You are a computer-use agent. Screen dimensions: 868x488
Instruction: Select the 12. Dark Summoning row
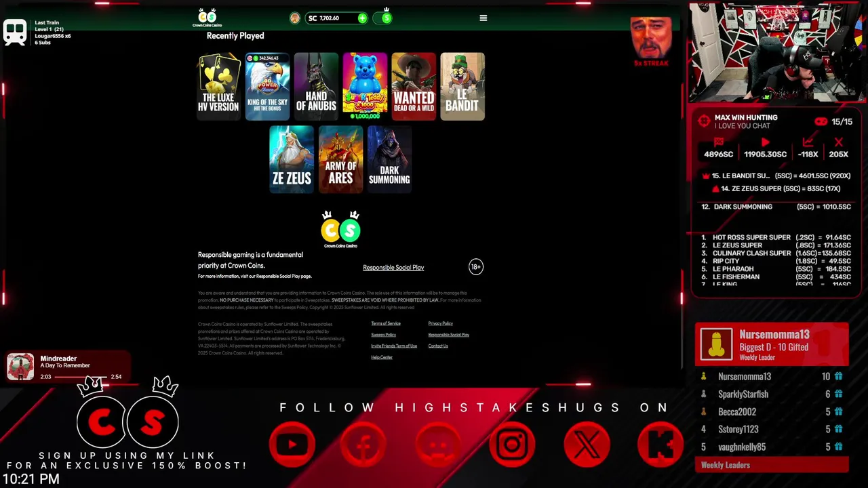[776, 207]
